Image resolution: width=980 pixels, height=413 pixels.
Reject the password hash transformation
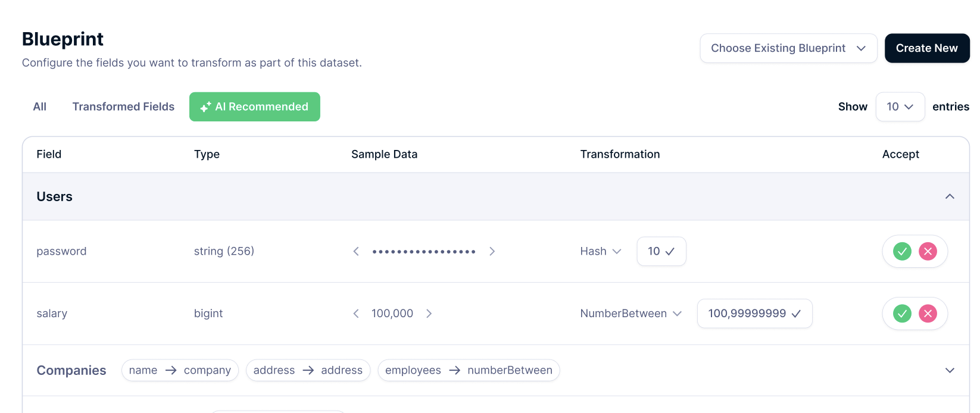click(x=928, y=252)
